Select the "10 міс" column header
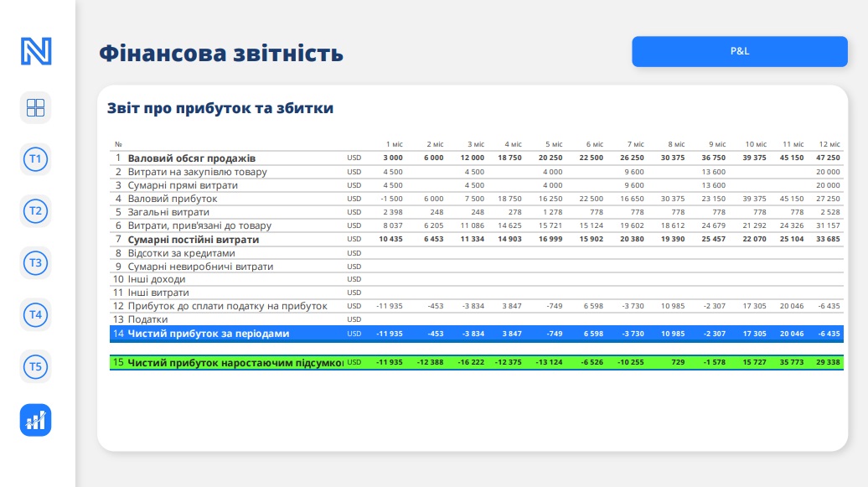 coord(756,144)
